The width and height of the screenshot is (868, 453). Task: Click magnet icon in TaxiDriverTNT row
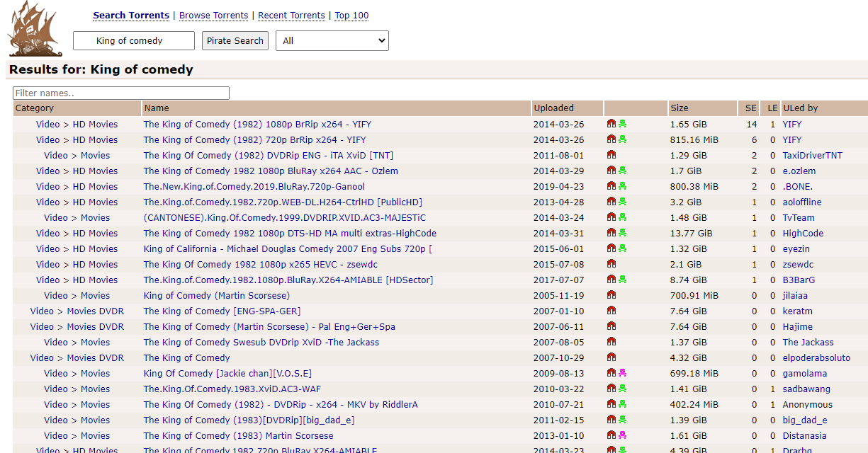[611, 155]
